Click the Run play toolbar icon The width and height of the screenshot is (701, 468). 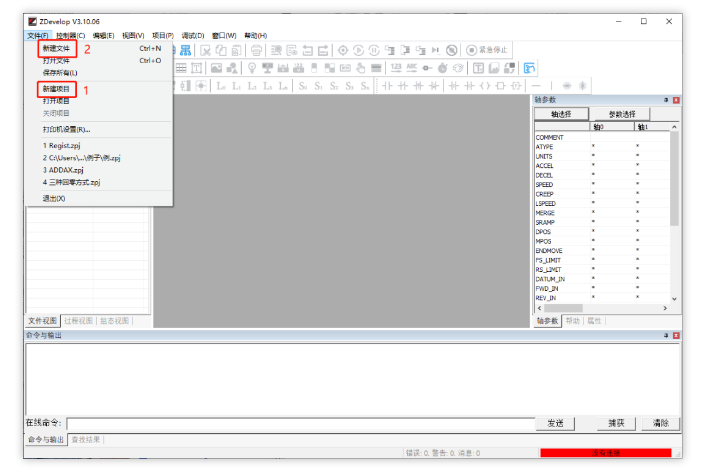359,50
